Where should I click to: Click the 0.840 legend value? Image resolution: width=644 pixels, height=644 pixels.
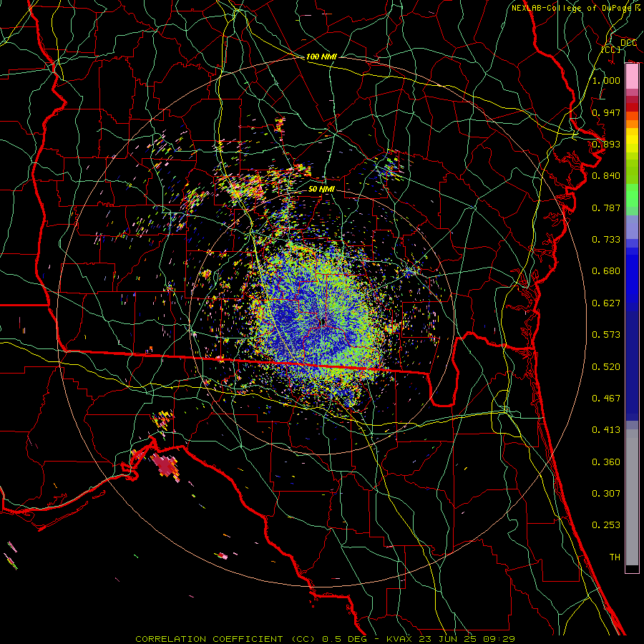click(x=606, y=176)
